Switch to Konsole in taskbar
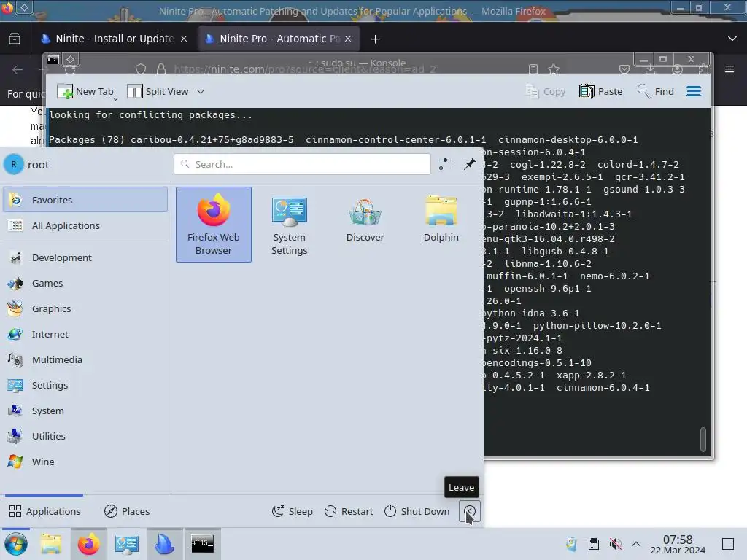Viewport: 747px width, 560px height. (x=203, y=544)
